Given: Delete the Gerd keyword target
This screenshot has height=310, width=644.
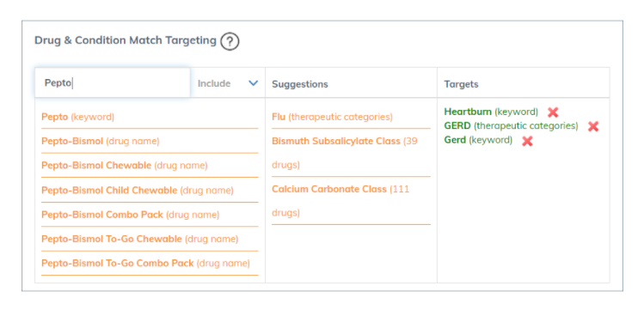Looking at the screenshot, I should point(527,141).
